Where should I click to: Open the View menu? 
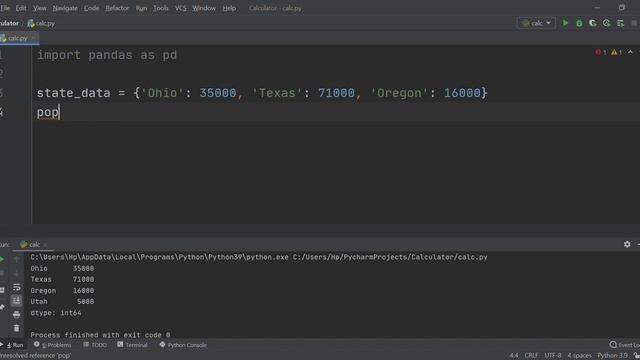[x=40, y=8]
